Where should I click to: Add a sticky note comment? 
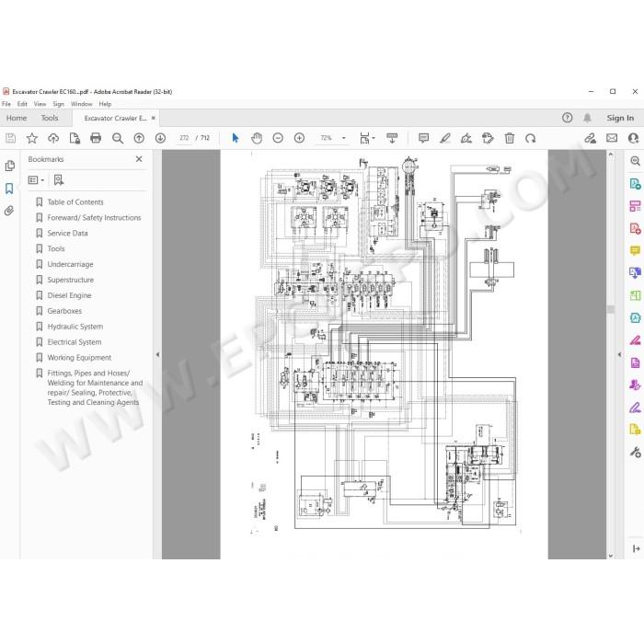click(423, 138)
